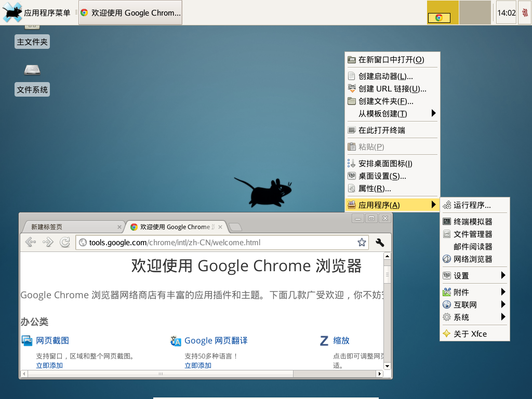Launch 邮件阅读器 from submenu
Viewport: 532px width, 399px height.
[475, 247]
